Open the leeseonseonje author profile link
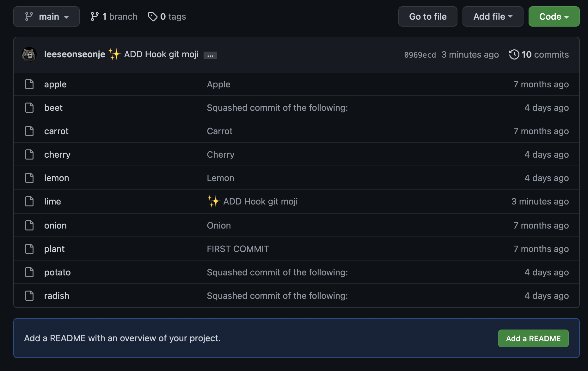This screenshot has height=371, width=588. [x=75, y=54]
